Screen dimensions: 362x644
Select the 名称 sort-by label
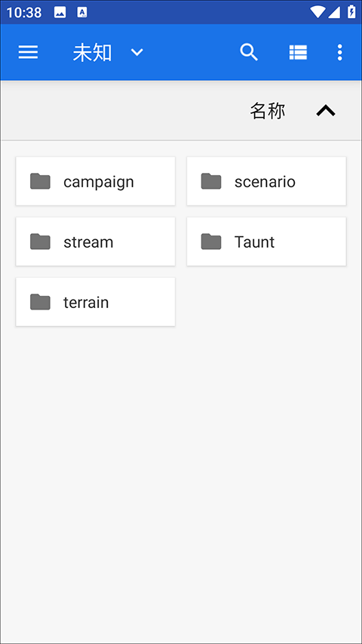tap(268, 111)
